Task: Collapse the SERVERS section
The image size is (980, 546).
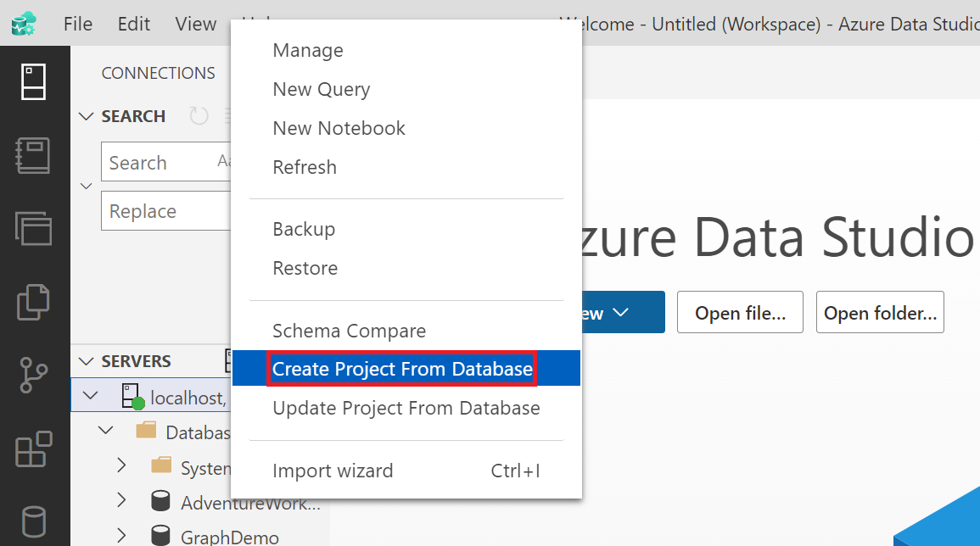Action: 86,360
